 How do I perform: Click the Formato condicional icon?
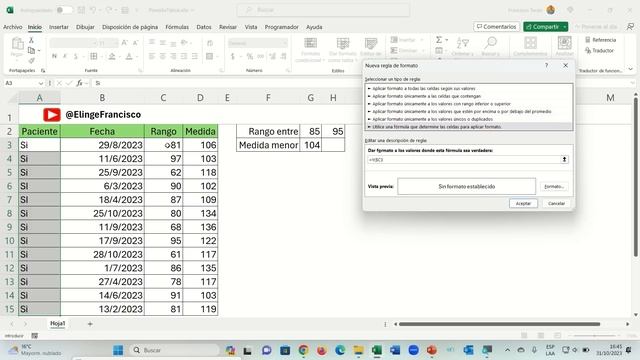pos(310,44)
